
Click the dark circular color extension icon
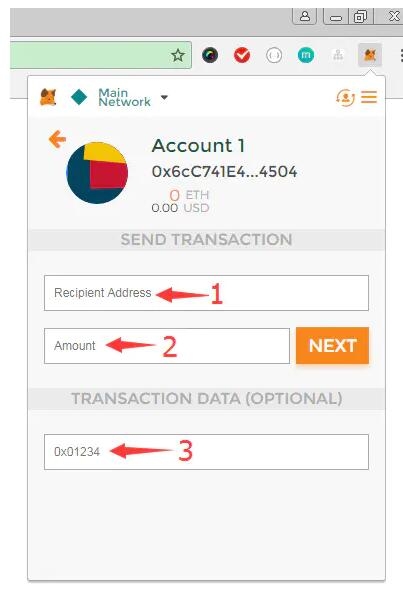[210, 55]
